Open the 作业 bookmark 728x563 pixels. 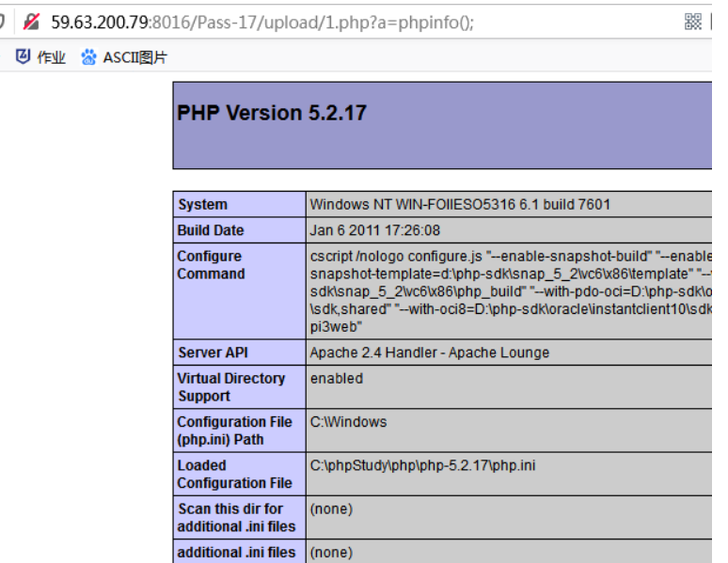click(40, 57)
